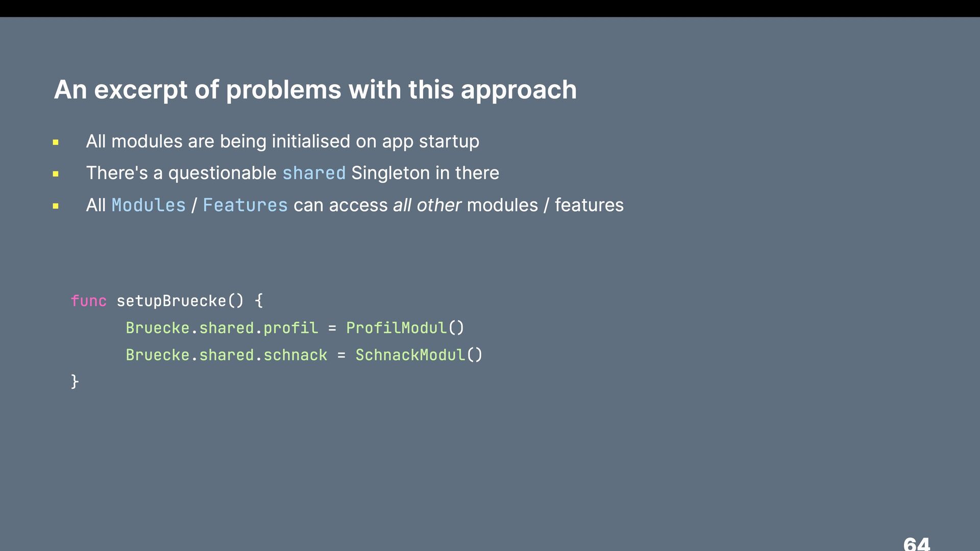Click the highlighted word shared in bullet
980x551 pixels.
click(x=314, y=173)
